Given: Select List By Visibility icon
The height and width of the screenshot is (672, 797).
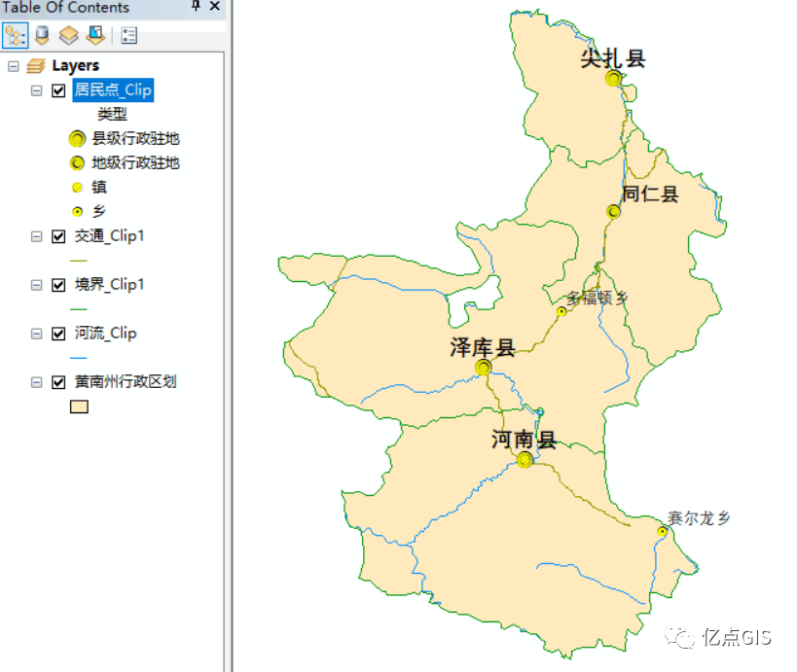Looking at the screenshot, I should [x=69, y=36].
